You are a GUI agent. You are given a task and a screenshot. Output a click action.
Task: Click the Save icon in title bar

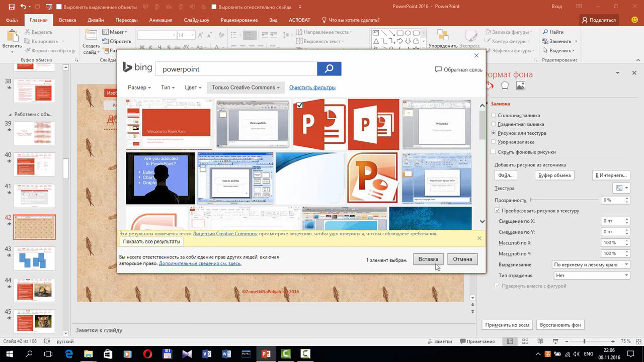(x=12, y=7)
